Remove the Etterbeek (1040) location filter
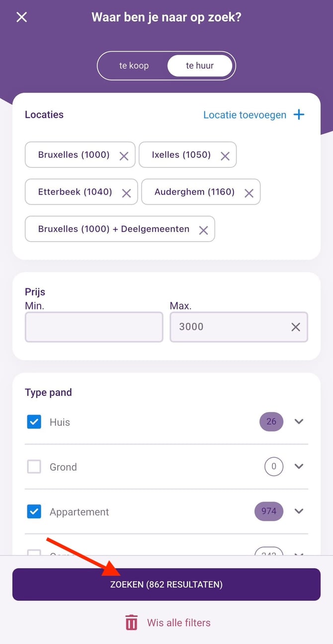Viewport: 333px width, 644px height. click(x=126, y=192)
